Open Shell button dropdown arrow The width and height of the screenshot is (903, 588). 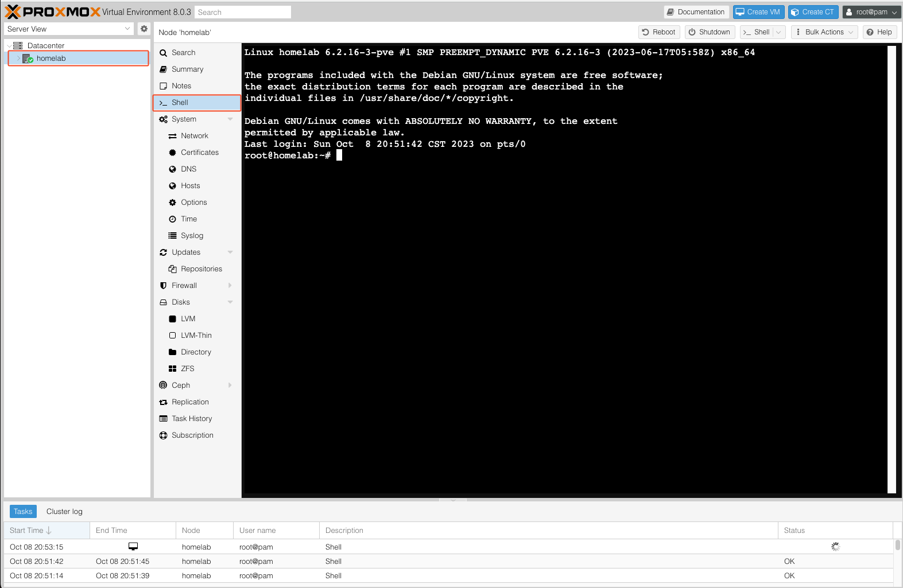click(x=779, y=32)
